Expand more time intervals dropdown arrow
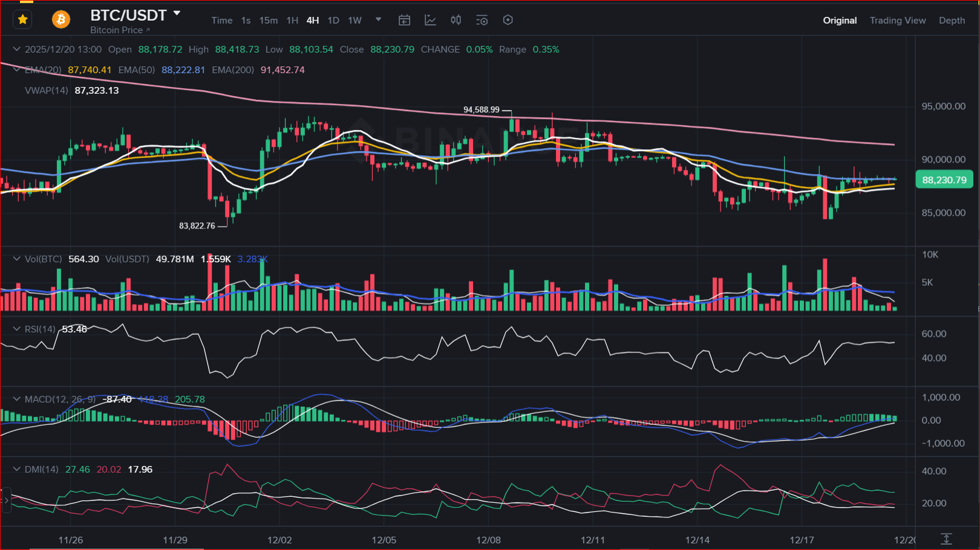Image resolution: width=980 pixels, height=550 pixels. (x=379, y=19)
